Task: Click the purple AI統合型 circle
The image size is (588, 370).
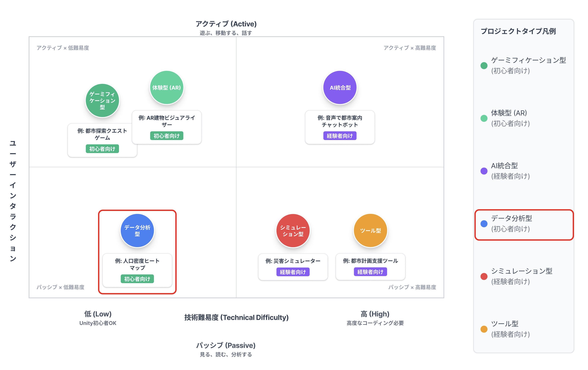Action: 340,87
